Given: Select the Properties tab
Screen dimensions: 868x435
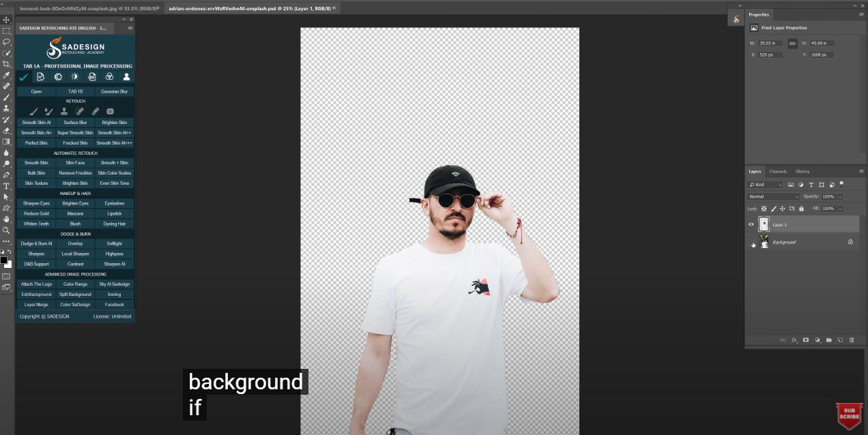Looking at the screenshot, I should click(x=759, y=14).
